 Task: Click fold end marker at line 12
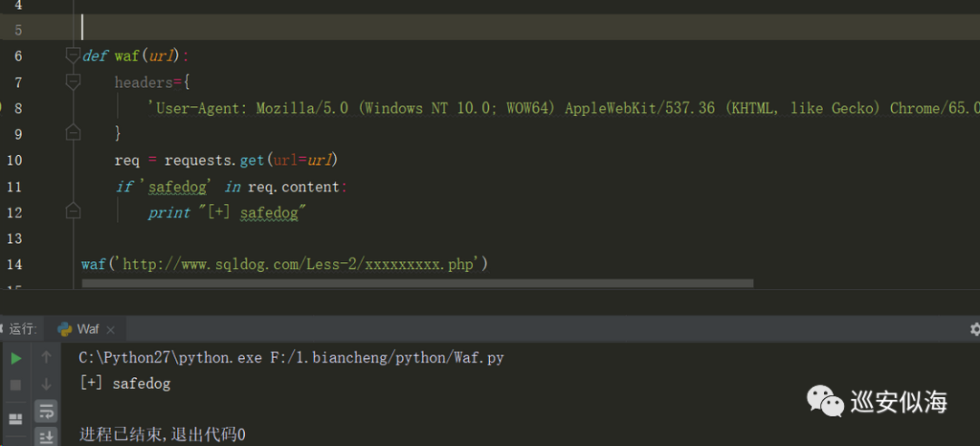coord(73,212)
